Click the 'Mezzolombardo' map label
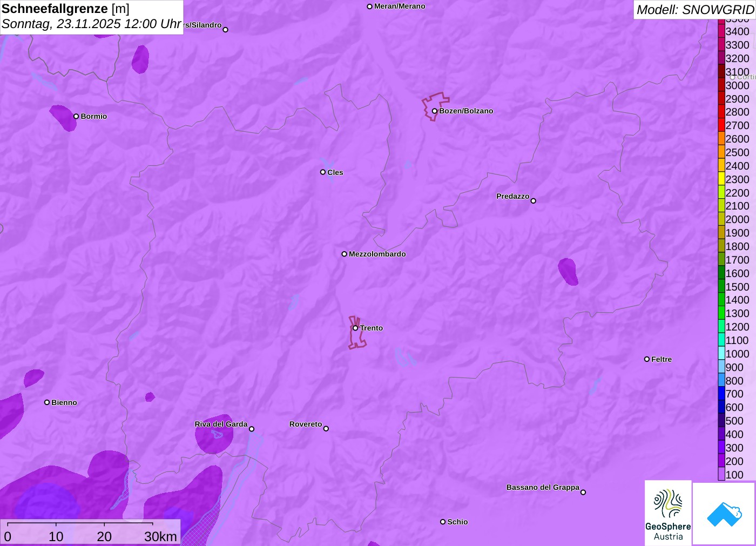 (377, 254)
